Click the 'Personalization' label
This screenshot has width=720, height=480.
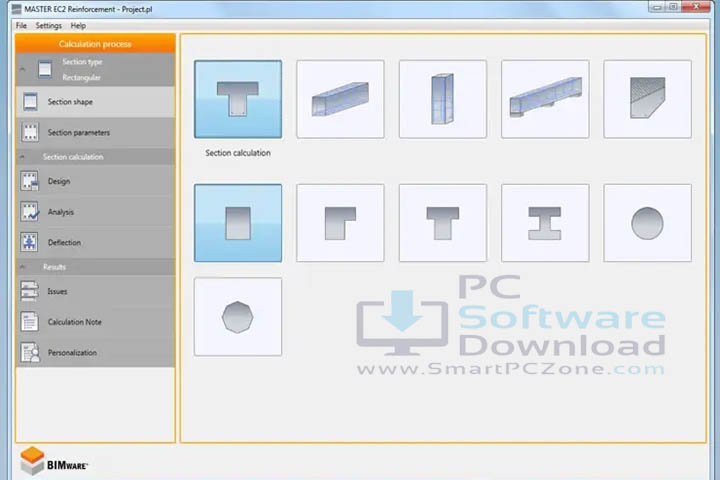[x=72, y=353]
